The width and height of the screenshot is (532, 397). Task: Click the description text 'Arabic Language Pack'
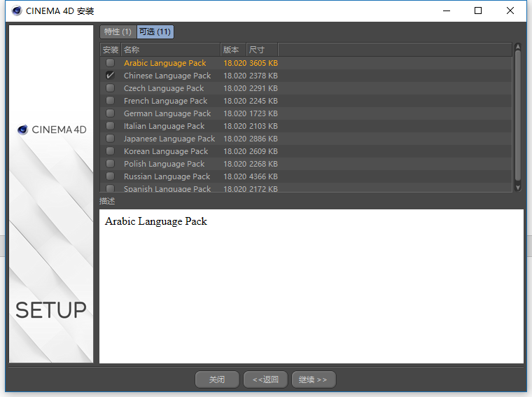pos(156,221)
